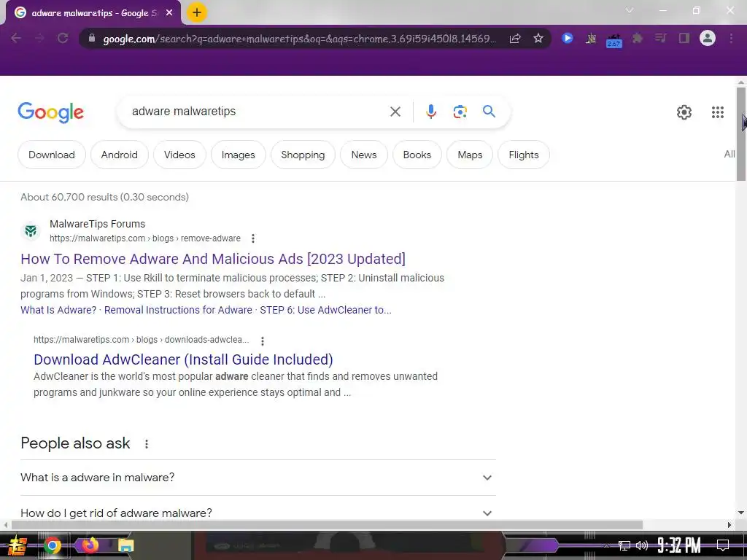Open the Windows Start button
The image size is (747, 560).
pyautogui.click(x=16, y=545)
